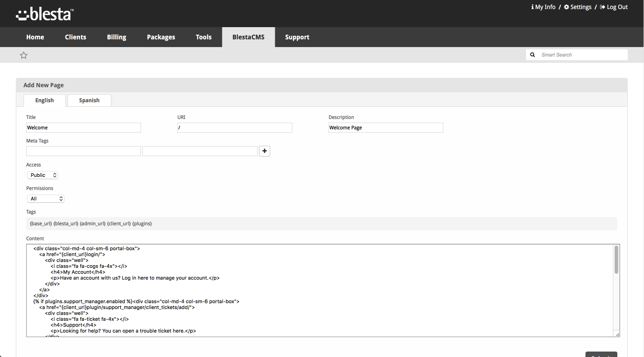Click the {blesta_url} tag

tap(66, 224)
